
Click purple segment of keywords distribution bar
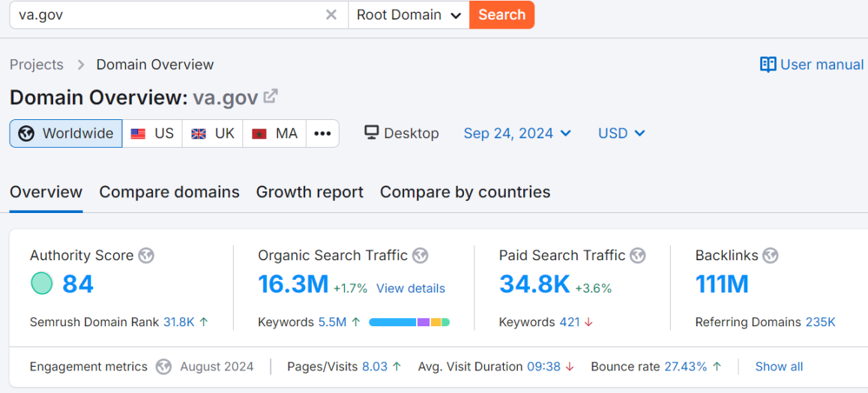(424, 322)
